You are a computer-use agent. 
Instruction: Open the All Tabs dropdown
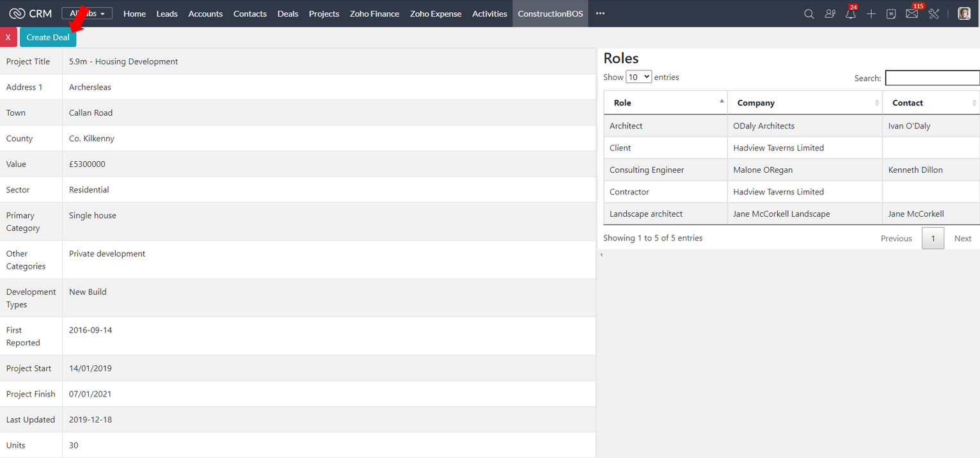coord(87,13)
